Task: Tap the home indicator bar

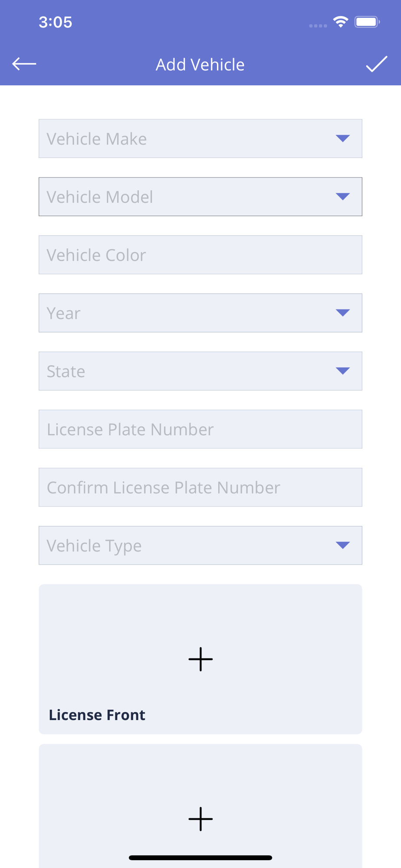Action: coord(200,858)
